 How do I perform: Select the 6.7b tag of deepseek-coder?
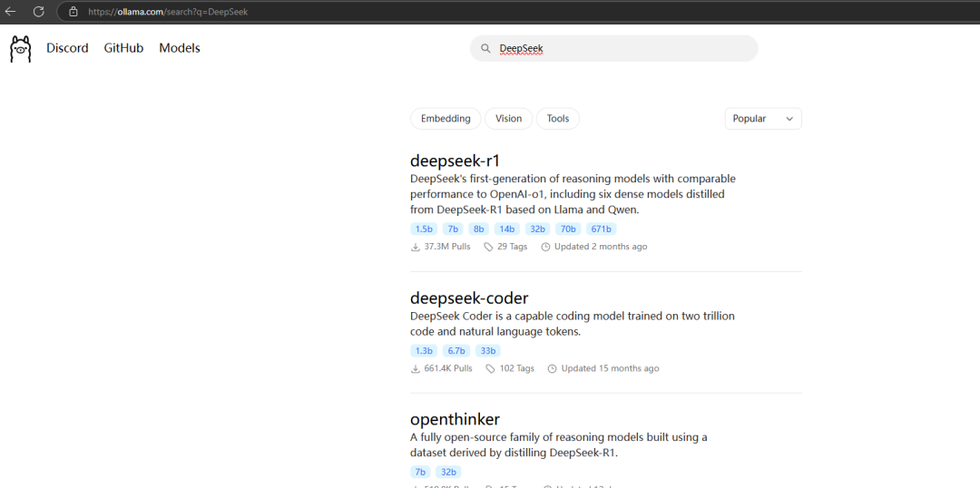tap(456, 351)
